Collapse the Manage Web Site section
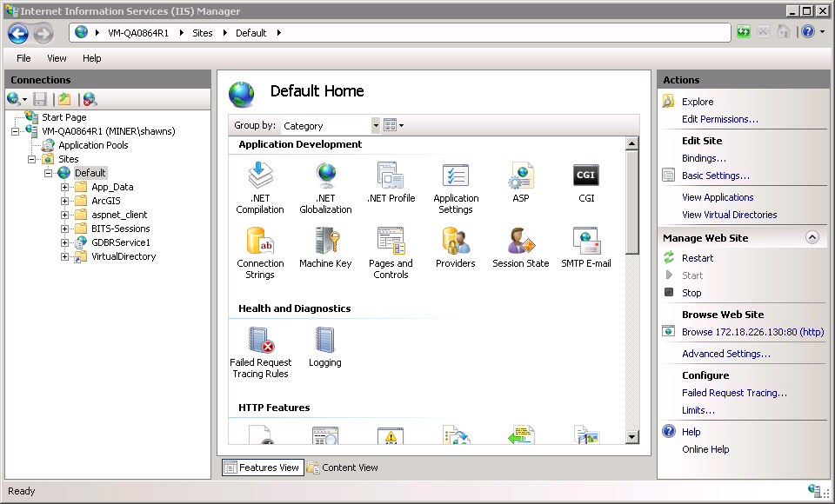Viewport: 835px width, 504px height. click(812, 237)
